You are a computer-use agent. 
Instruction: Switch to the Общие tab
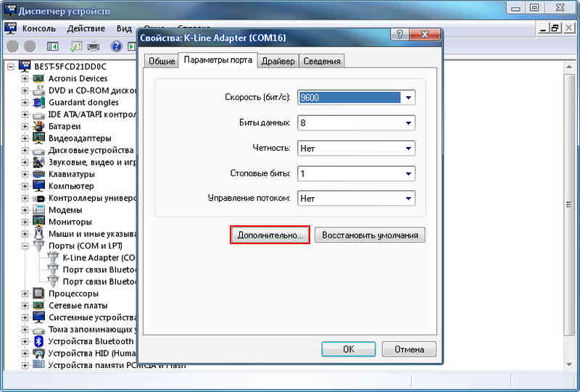(162, 61)
